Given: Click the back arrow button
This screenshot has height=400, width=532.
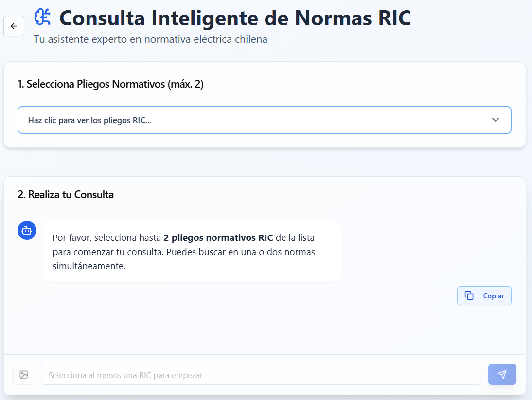Looking at the screenshot, I should click(14, 26).
